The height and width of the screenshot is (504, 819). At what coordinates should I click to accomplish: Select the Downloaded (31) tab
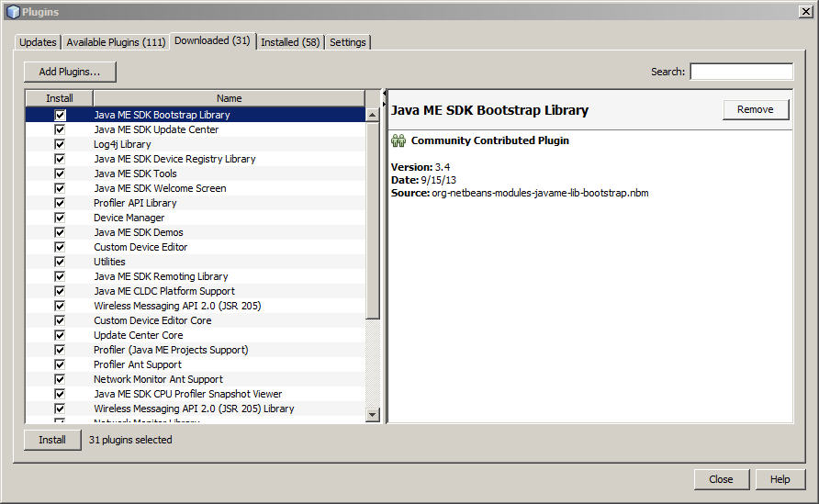pos(213,40)
